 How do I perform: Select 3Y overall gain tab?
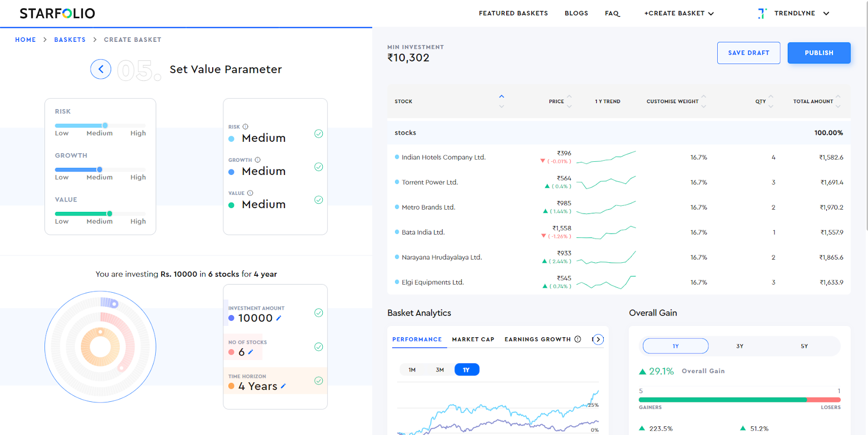(740, 346)
